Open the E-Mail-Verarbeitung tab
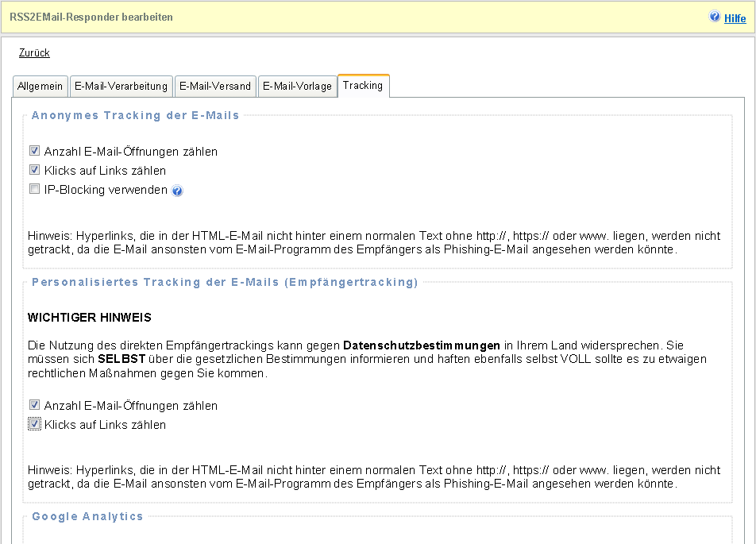Viewport: 756px width, 544px height. (121, 87)
